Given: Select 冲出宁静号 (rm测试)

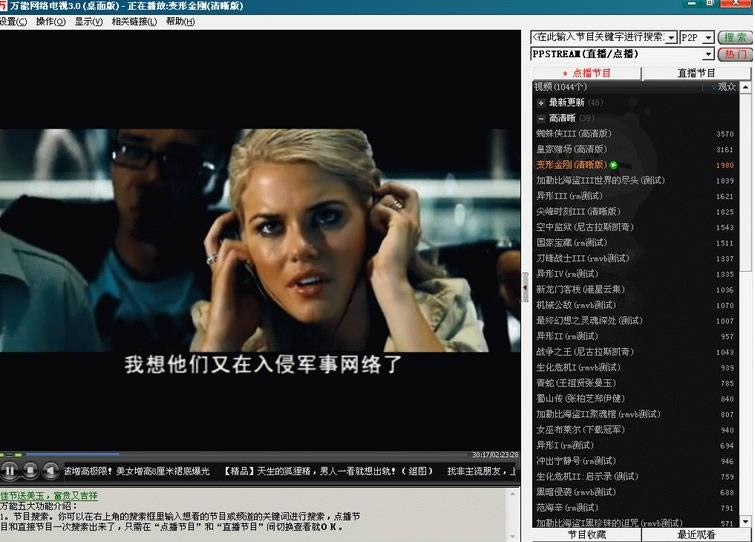Looking at the screenshot, I should [635, 461].
